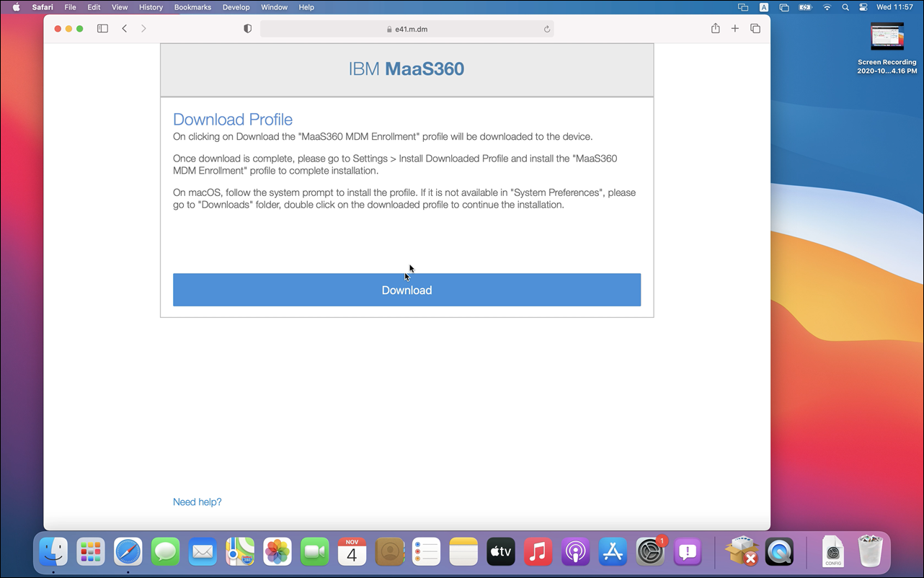The image size is (924, 578).
Task: Open Finder in the Dock
Action: (x=53, y=552)
